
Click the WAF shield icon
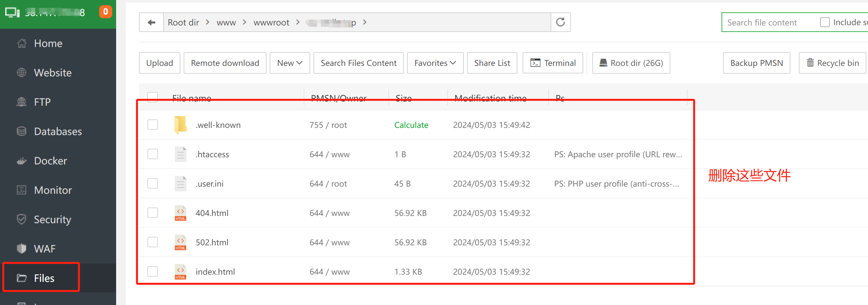pyautogui.click(x=22, y=248)
